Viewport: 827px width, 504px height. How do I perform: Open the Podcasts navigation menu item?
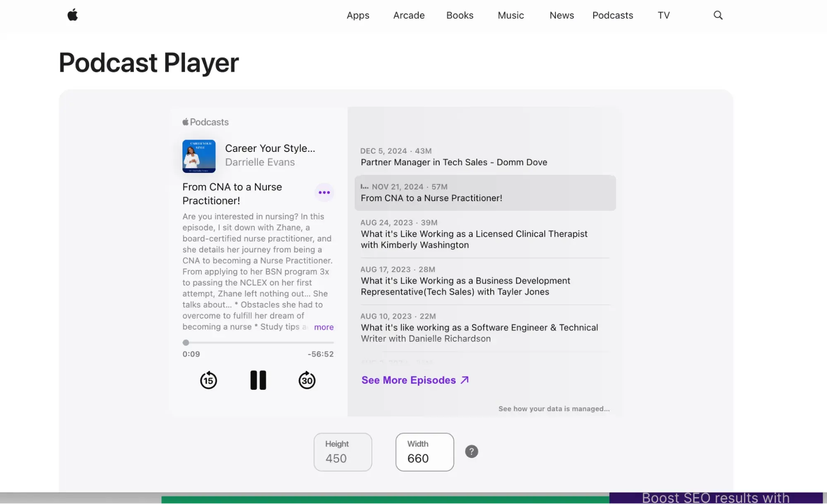[x=612, y=15]
